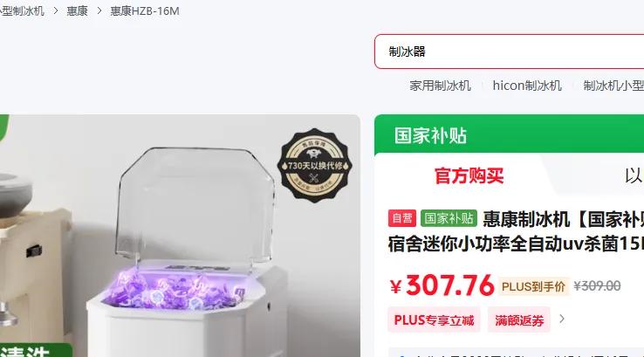This screenshot has width=644, height=357.
Task: Select the 官方购买 tab
Action: pos(469,175)
